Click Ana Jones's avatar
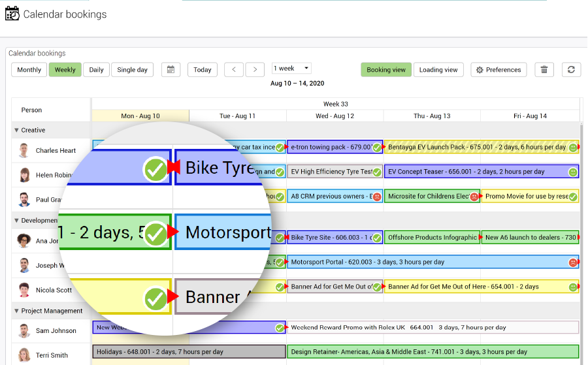The height and width of the screenshot is (365, 588). tap(24, 240)
